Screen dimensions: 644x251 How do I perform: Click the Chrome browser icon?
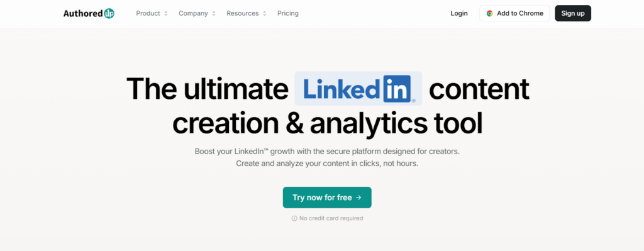pyautogui.click(x=489, y=14)
